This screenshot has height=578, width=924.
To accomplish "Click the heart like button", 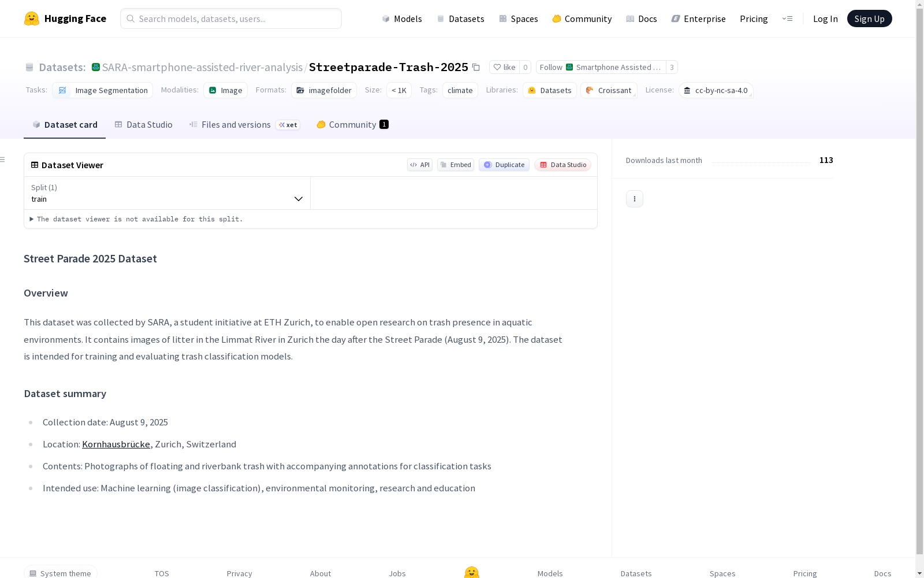I will pyautogui.click(x=504, y=67).
